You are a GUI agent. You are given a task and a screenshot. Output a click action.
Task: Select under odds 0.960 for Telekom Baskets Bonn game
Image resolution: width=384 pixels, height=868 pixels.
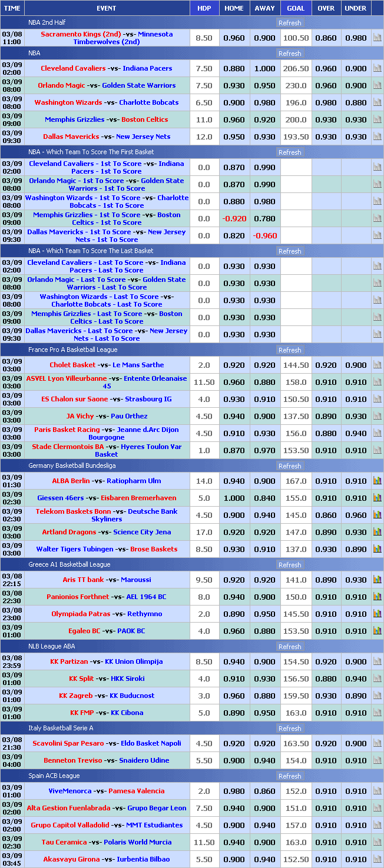pos(356,515)
